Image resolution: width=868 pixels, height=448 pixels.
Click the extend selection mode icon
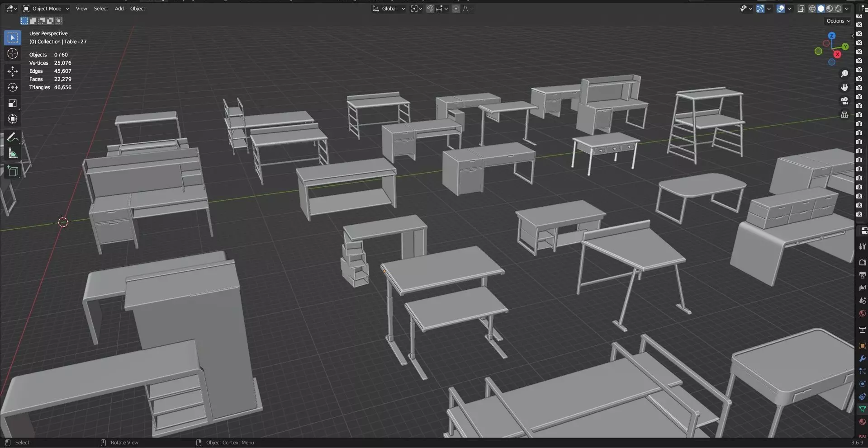point(33,21)
